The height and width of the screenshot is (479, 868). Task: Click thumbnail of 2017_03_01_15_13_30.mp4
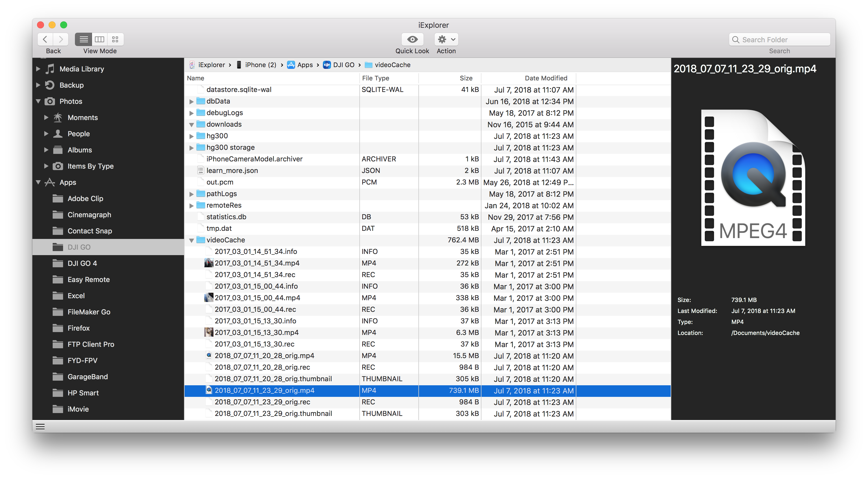209,332
